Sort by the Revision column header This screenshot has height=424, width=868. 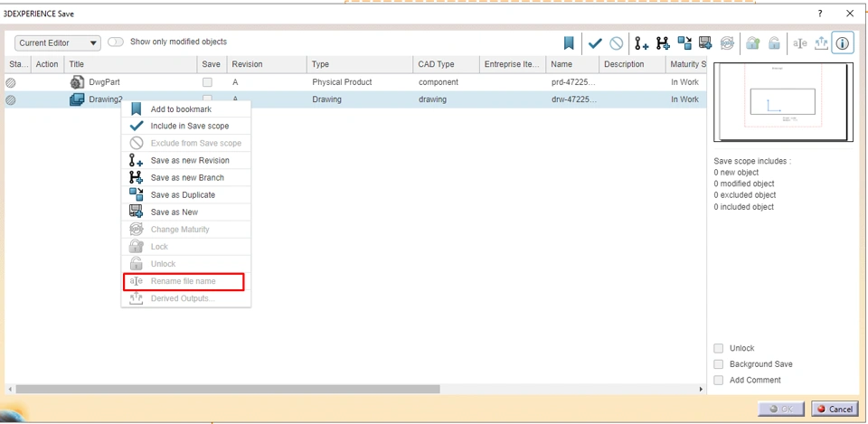coord(267,64)
